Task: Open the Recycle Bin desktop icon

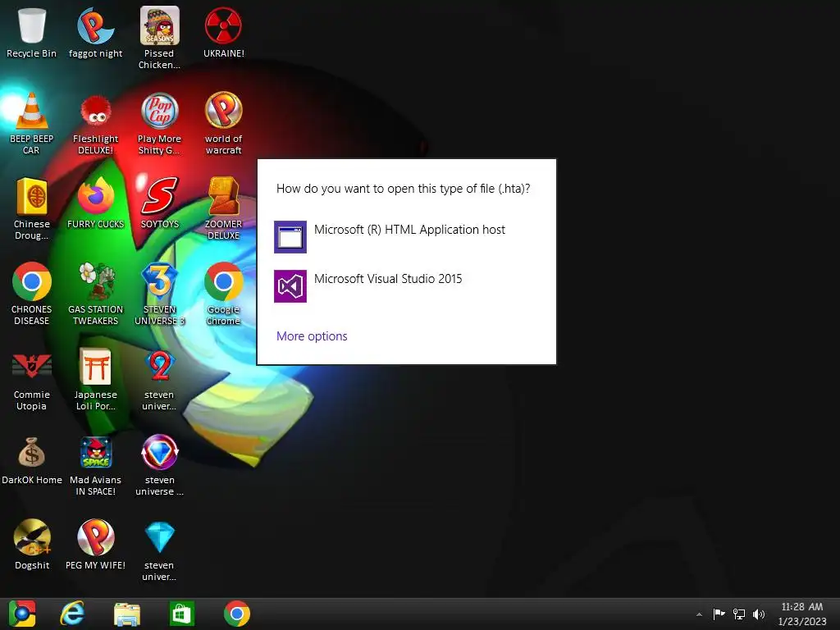Action: [x=32, y=25]
